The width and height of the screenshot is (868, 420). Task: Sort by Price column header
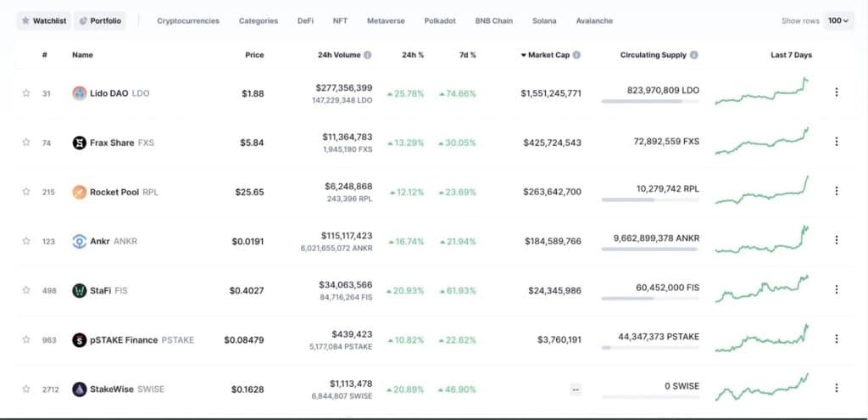coord(254,55)
